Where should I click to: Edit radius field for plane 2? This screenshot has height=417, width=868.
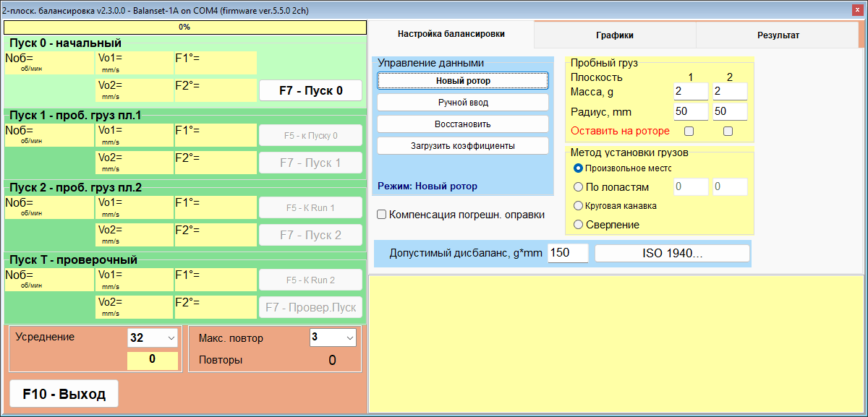coord(729,111)
